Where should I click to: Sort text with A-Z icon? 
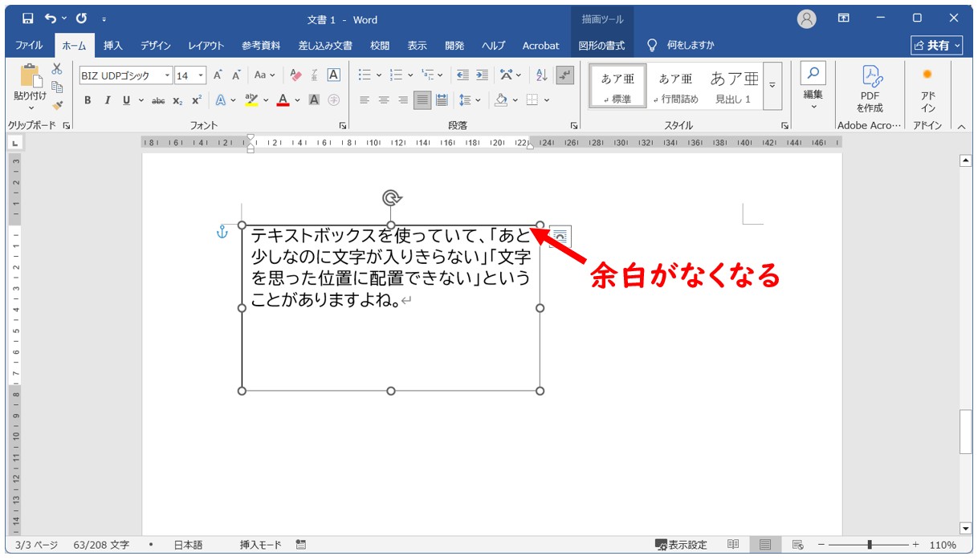(541, 75)
